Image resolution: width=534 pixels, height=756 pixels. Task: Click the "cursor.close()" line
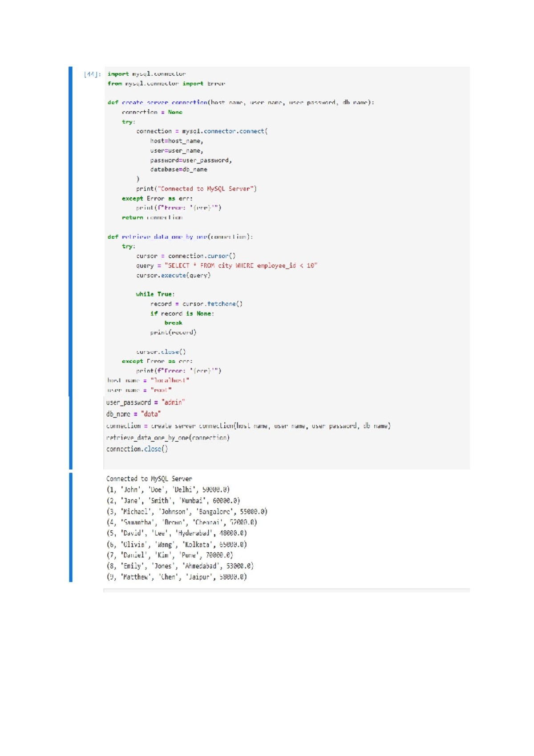(x=161, y=352)
